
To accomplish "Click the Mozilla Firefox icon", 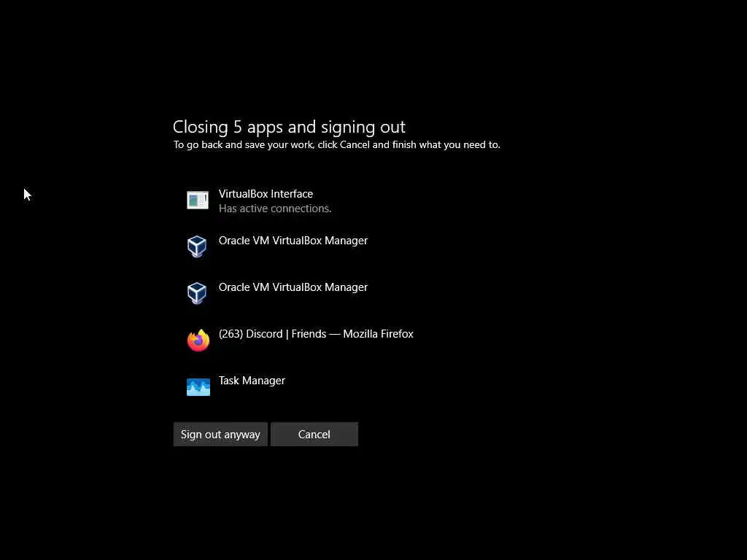I will point(198,340).
